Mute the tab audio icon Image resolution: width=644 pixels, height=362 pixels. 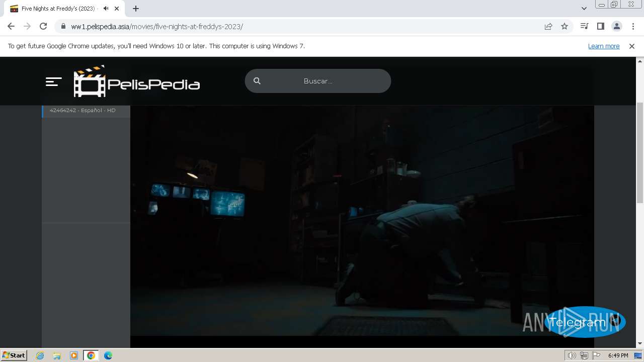coord(106,9)
